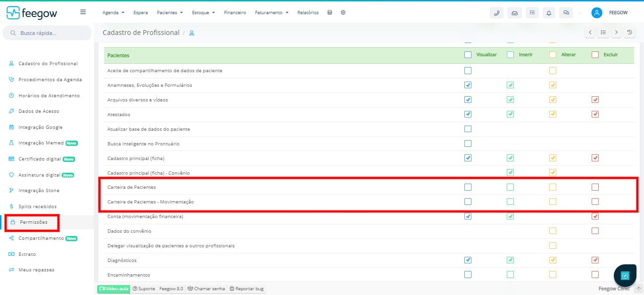The height and width of the screenshot is (295, 644).
Task: Toggle the Alterar header checkbox for Pacientes
Action: 553,55
